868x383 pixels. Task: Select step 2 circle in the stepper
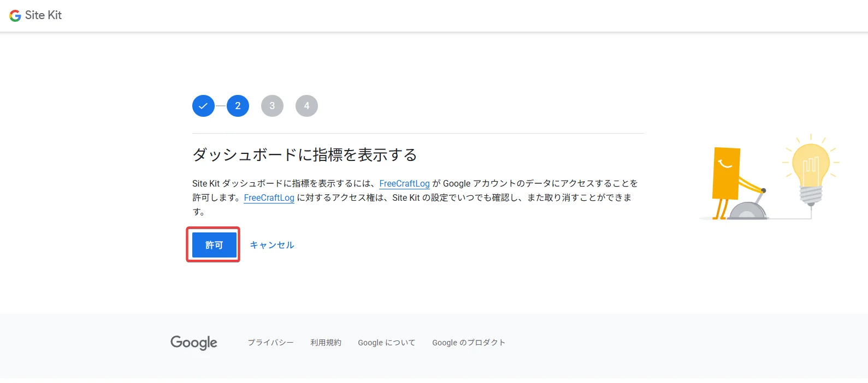[238, 106]
